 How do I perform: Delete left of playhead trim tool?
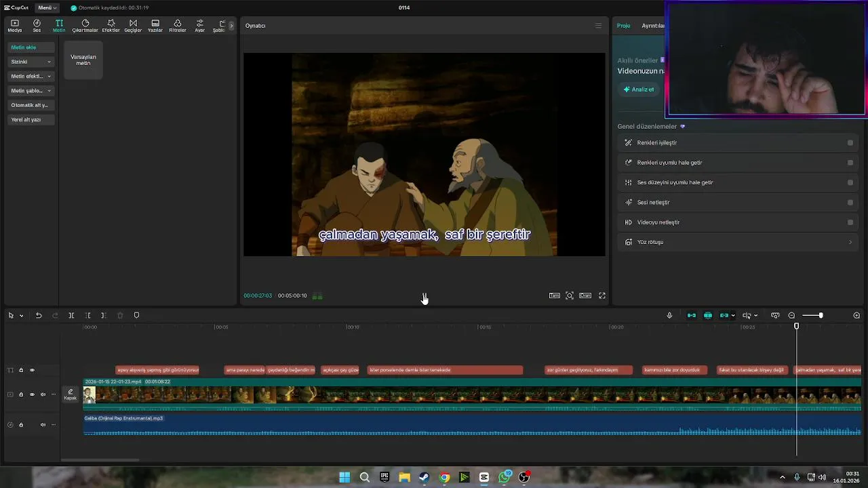[x=87, y=315]
